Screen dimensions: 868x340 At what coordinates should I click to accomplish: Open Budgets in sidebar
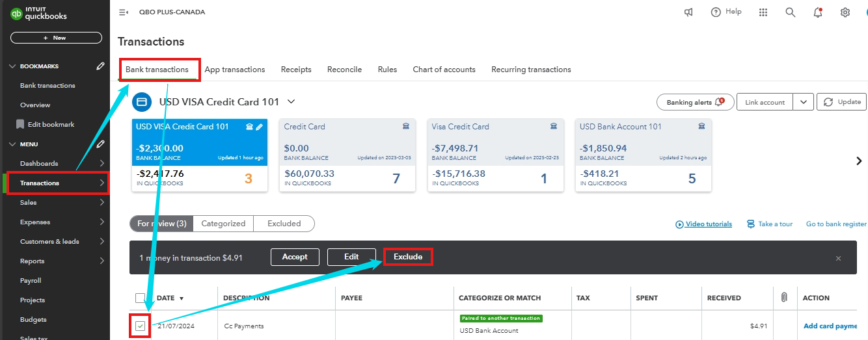33,319
